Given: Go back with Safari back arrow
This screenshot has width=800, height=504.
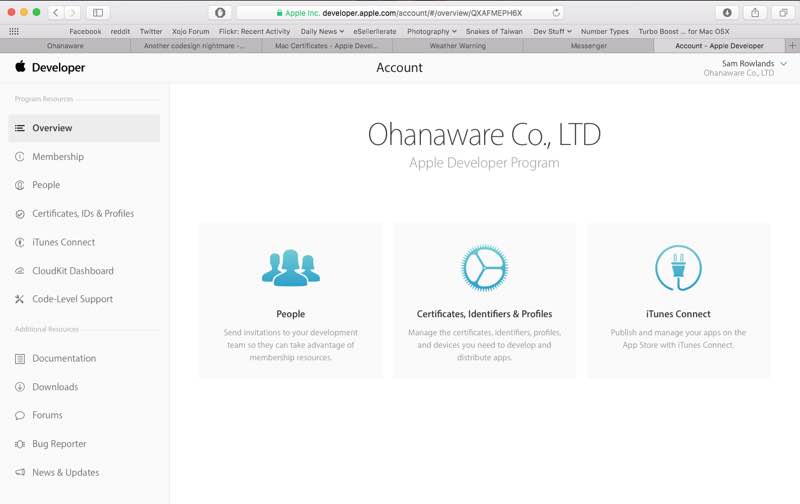Looking at the screenshot, I should pyautogui.click(x=56, y=12).
